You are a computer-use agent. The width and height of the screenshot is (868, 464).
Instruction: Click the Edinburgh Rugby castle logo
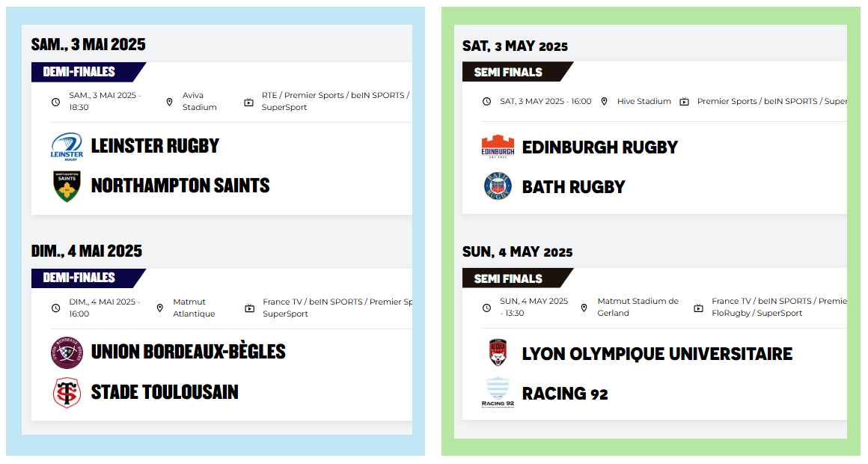pos(498,147)
